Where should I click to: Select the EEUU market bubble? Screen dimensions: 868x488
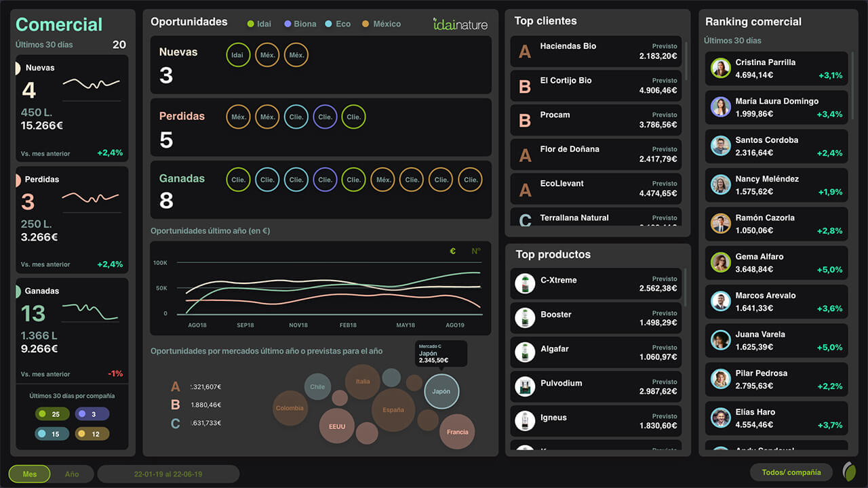[337, 426]
